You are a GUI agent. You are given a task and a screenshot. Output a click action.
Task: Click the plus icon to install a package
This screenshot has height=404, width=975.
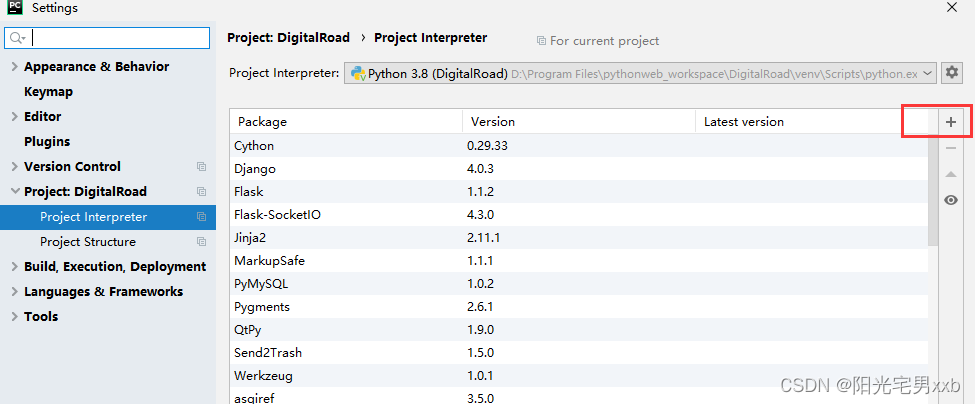[950, 122]
